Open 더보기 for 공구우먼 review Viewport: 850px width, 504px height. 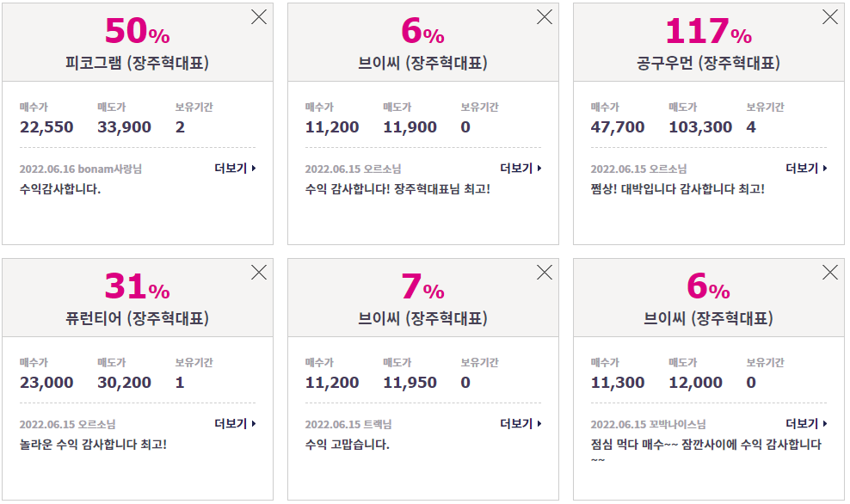[x=807, y=169]
